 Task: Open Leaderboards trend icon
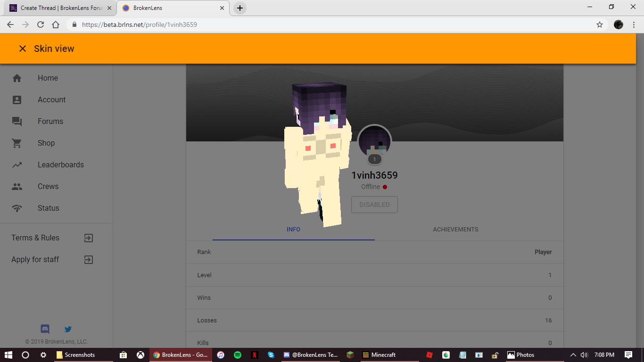[x=17, y=165]
